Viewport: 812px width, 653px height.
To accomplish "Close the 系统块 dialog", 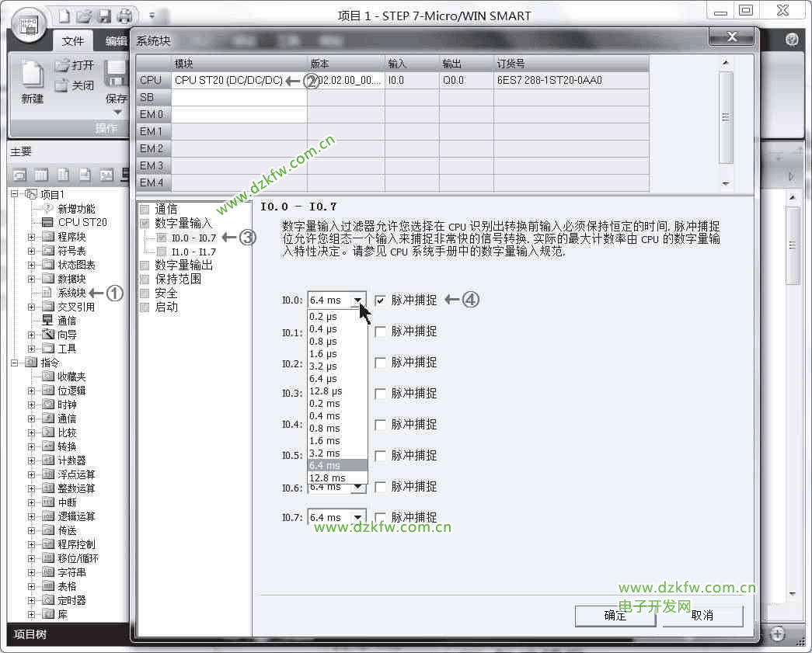I will coord(732,36).
